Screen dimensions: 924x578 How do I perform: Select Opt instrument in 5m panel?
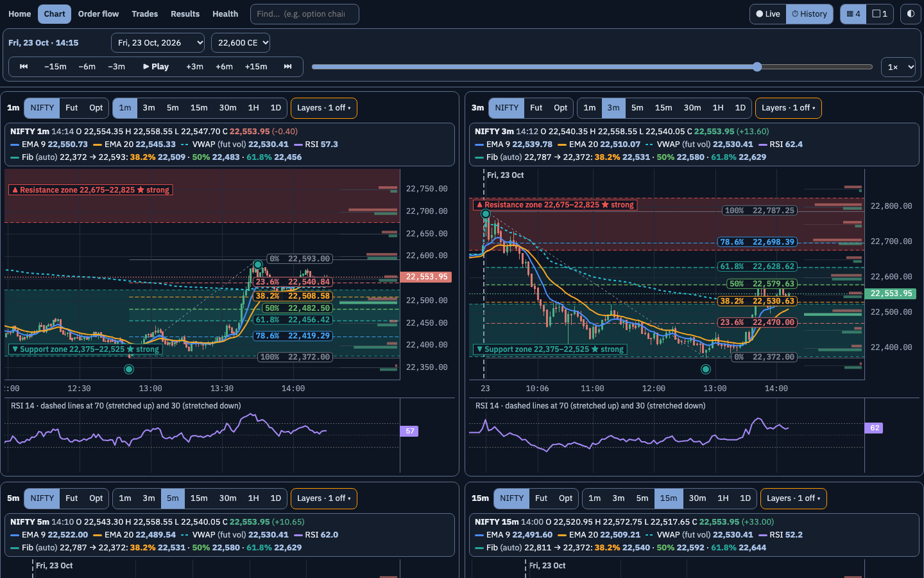tap(96, 498)
